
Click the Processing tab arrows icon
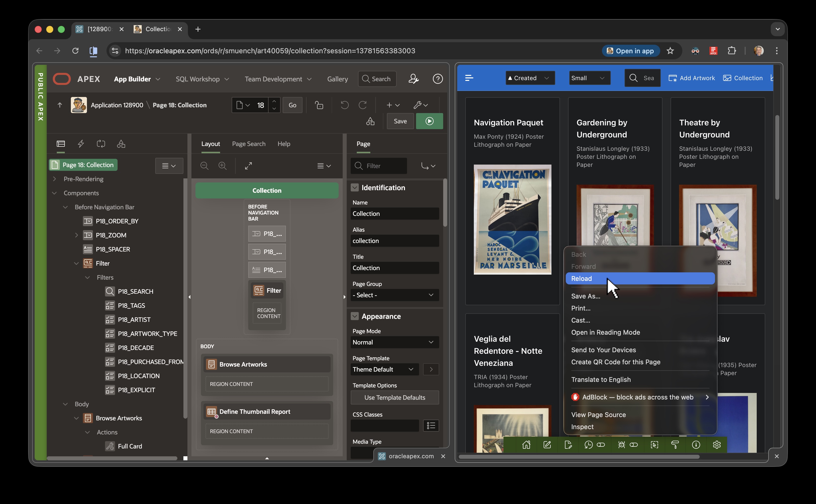[x=101, y=144]
